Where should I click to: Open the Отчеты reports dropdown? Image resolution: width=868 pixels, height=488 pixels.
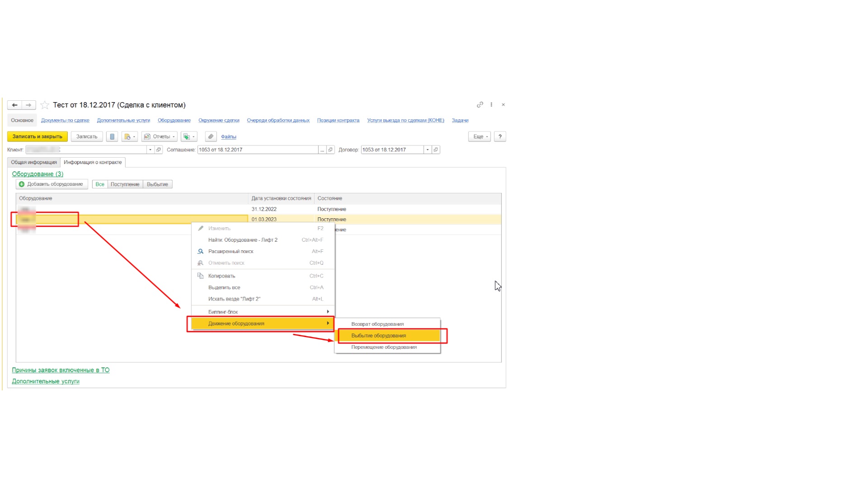click(159, 136)
